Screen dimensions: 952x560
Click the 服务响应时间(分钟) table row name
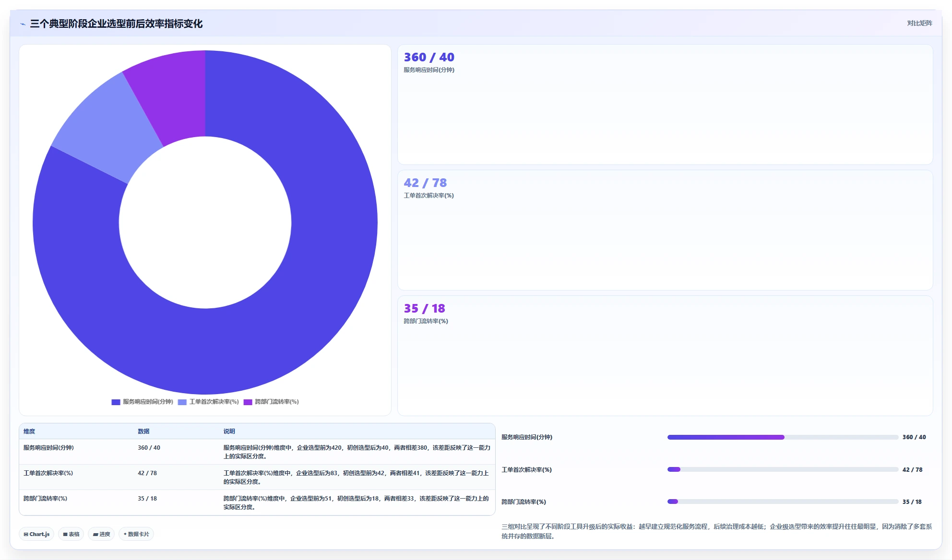coord(48,448)
